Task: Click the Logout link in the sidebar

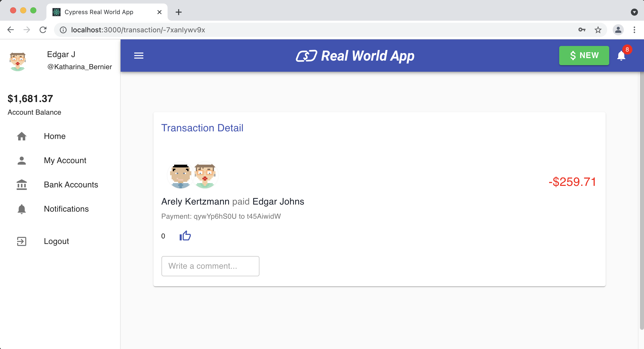Action: coord(56,241)
